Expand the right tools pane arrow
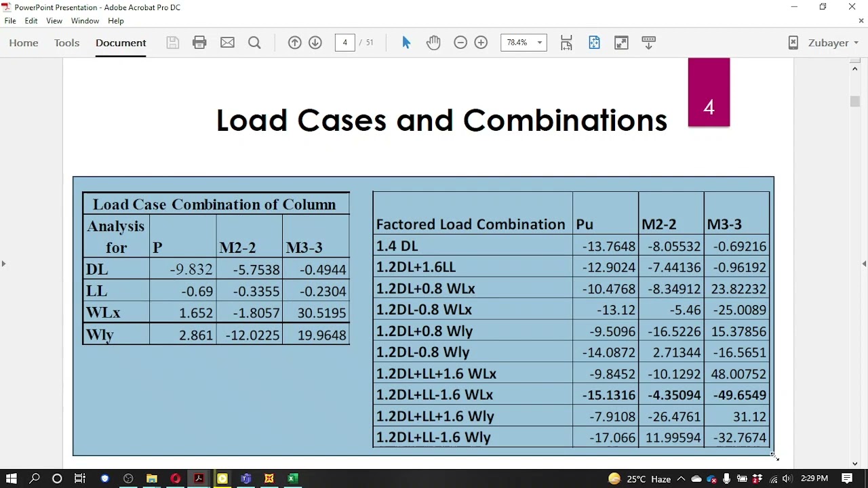Image resolution: width=868 pixels, height=488 pixels. [x=864, y=264]
